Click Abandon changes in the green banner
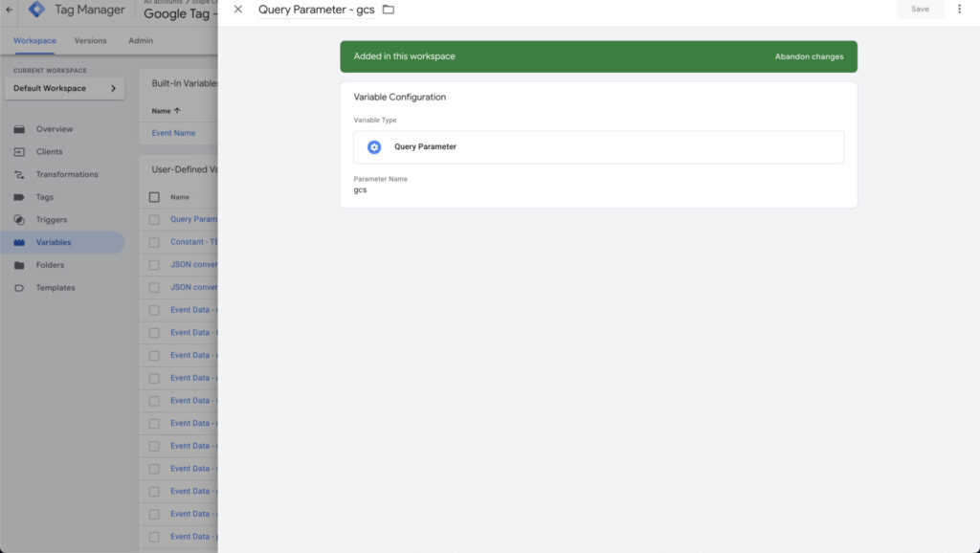Image resolution: width=980 pixels, height=553 pixels. coord(809,56)
